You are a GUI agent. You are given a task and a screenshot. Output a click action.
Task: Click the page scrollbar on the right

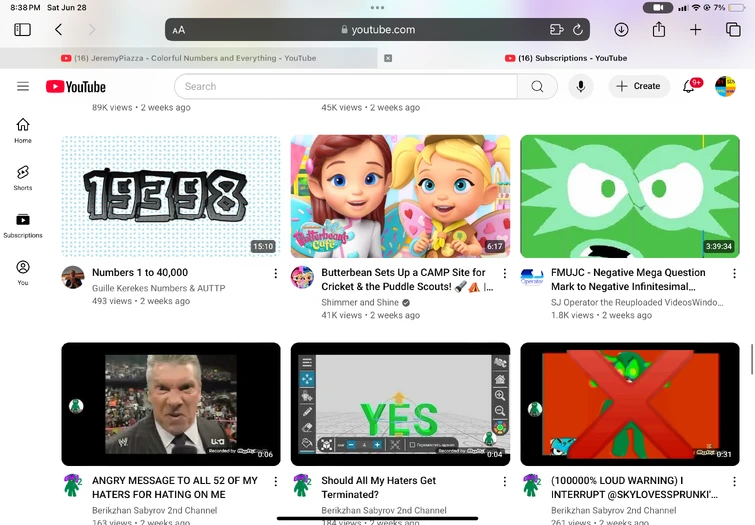(752, 359)
